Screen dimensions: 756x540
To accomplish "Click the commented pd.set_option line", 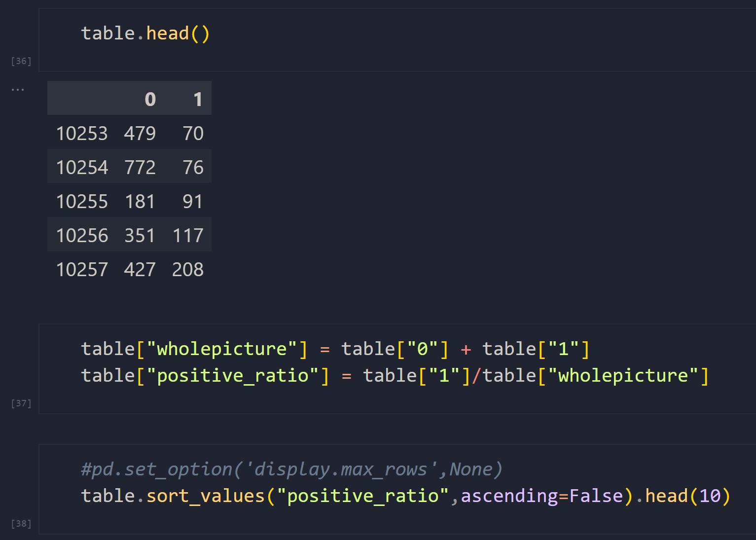I will pyautogui.click(x=291, y=469).
